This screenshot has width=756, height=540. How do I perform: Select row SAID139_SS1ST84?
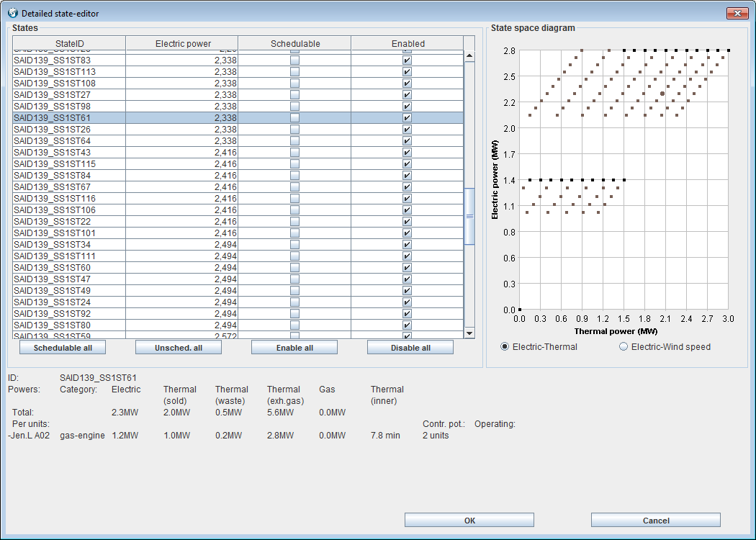(238, 176)
